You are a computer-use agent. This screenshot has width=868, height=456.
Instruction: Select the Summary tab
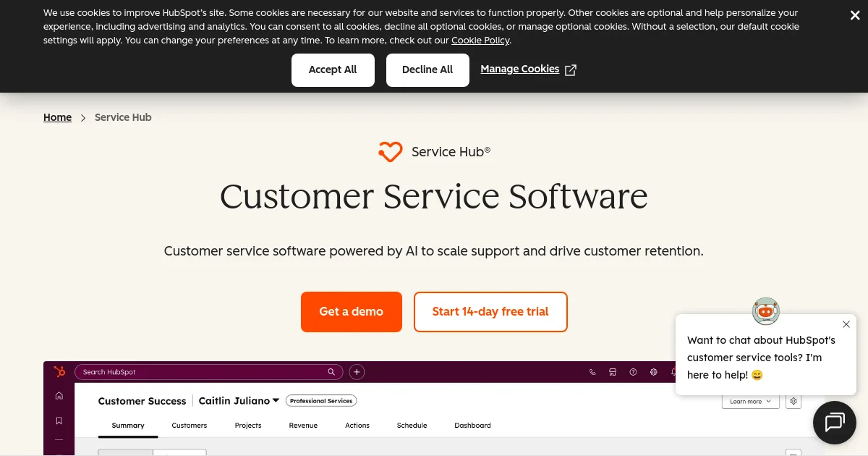pyautogui.click(x=128, y=426)
